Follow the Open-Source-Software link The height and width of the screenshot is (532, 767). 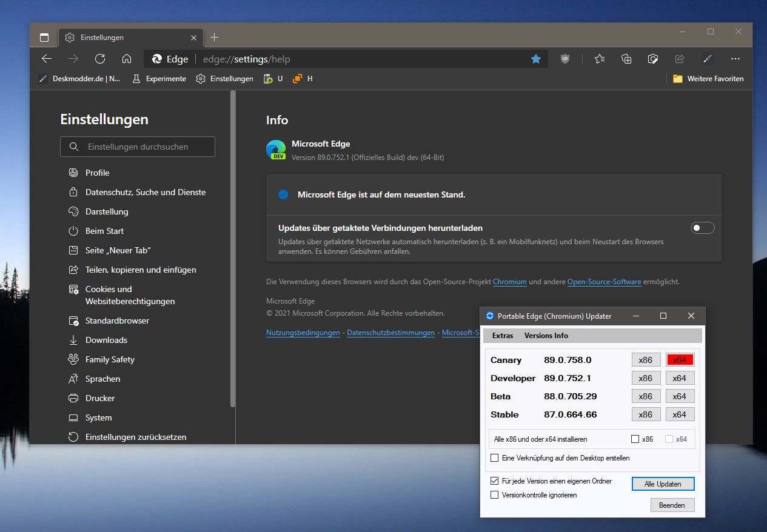coord(604,282)
